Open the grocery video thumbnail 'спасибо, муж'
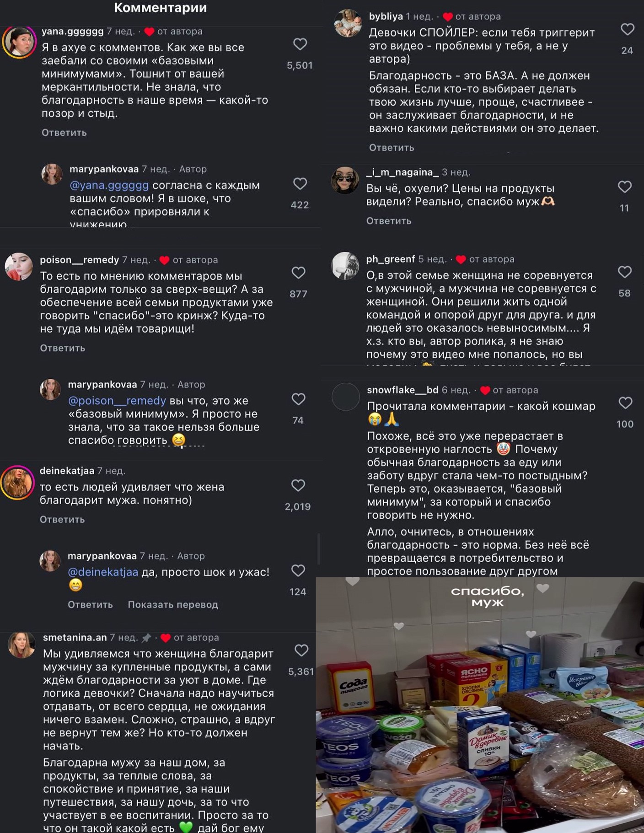Image resolution: width=644 pixels, height=833 pixels. pyautogui.click(x=480, y=705)
